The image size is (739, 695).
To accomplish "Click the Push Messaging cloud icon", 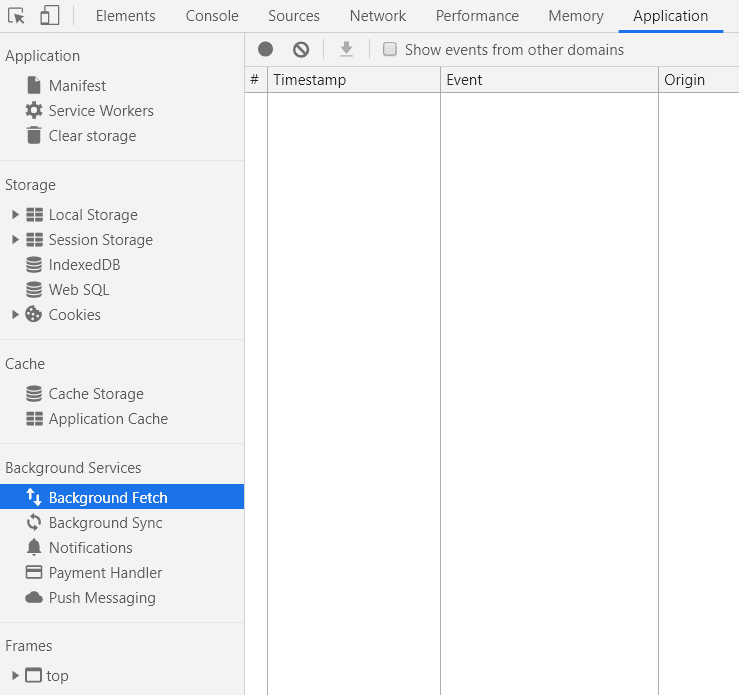I will (34, 597).
